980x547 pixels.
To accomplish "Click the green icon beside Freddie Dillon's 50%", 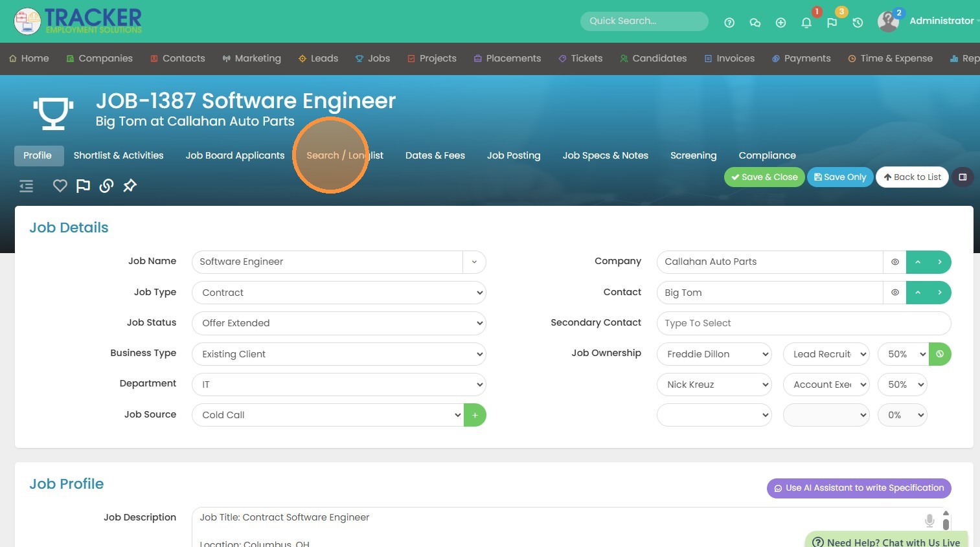I will 940,354.
